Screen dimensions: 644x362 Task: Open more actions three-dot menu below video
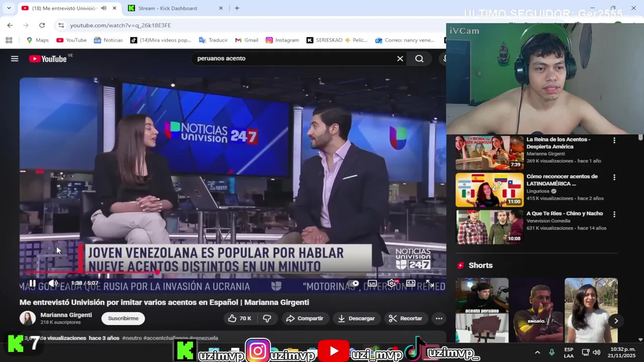(439, 318)
